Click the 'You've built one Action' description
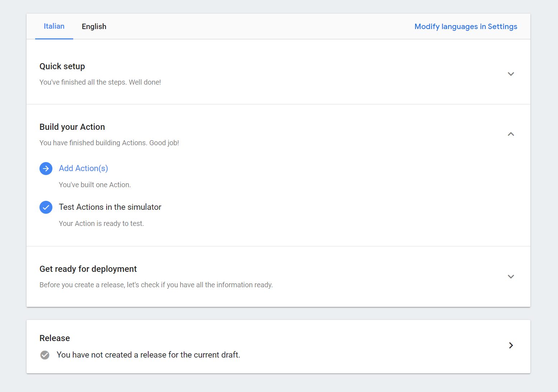558x392 pixels. 95,185
